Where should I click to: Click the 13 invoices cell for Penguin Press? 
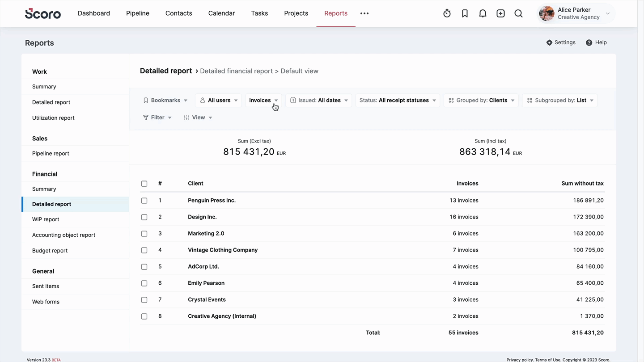click(x=464, y=201)
